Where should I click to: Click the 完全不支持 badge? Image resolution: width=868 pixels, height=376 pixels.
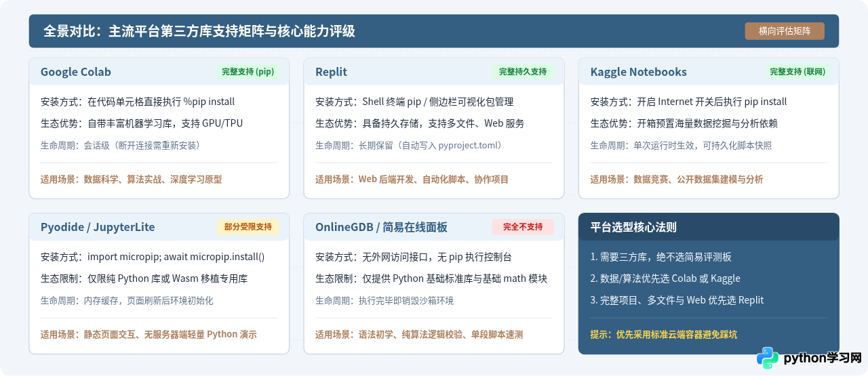pos(523,227)
